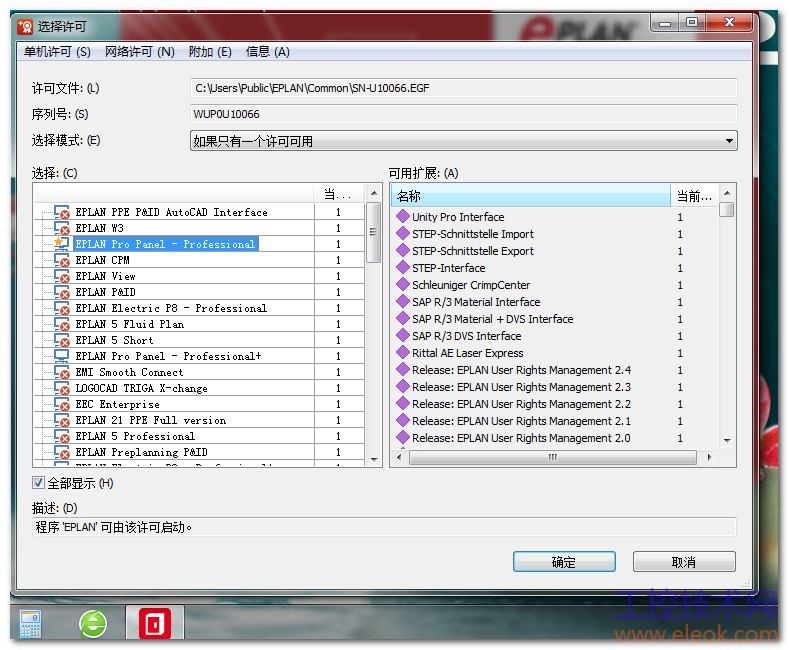Select the EPLAN View row
This screenshot has width=789, height=650.
coord(105,276)
